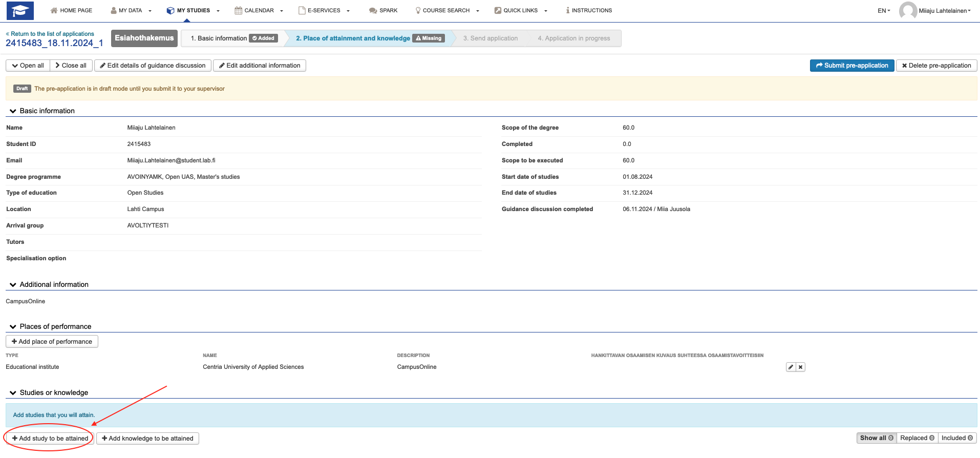Open My Studies menu
980x458 pixels.
pyautogui.click(x=193, y=11)
